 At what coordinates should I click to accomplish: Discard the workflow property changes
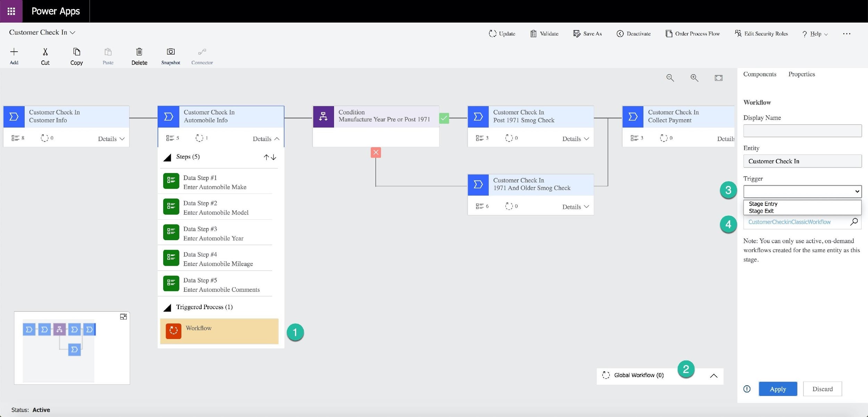click(x=822, y=389)
